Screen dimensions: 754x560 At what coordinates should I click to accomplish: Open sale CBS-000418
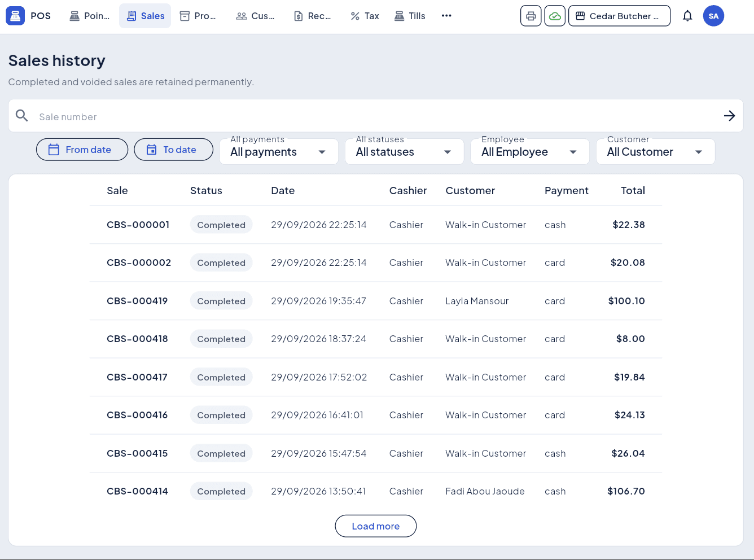(137, 339)
